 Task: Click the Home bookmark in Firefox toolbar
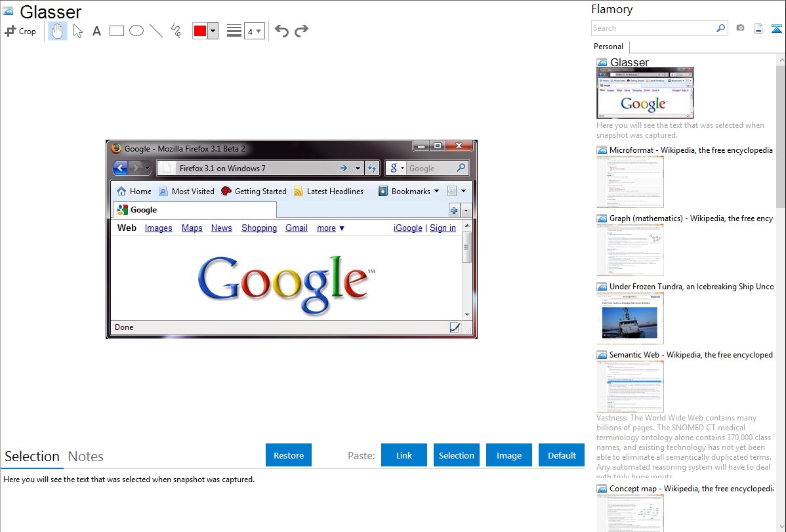(134, 191)
